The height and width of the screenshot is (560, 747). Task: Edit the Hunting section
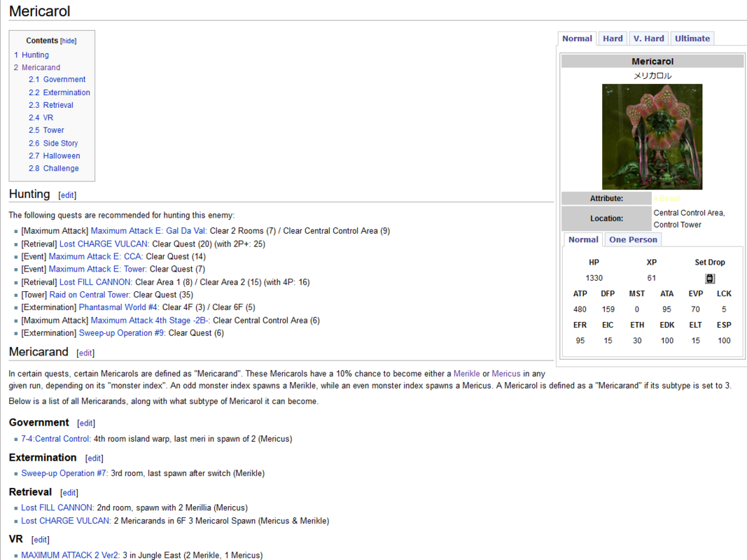[67, 195]
